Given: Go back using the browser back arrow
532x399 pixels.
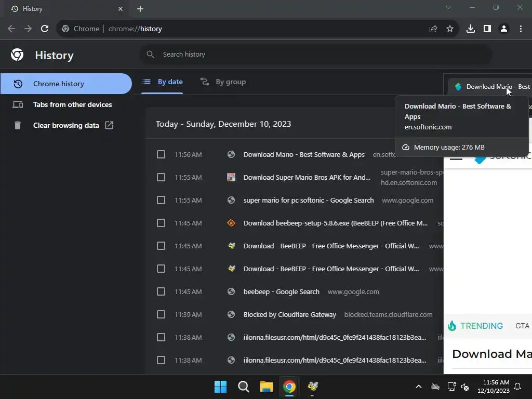Looking at the screenshot, I should point(11,29).
